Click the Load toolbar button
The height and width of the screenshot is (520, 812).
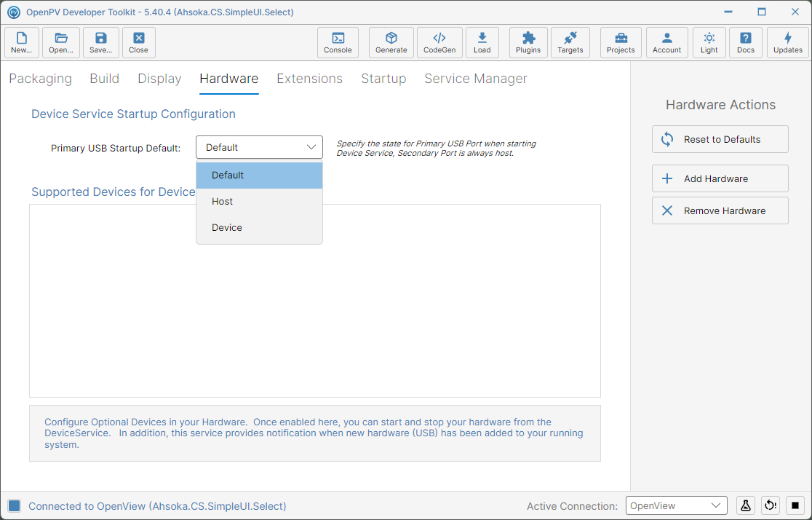tap(482, 42)
